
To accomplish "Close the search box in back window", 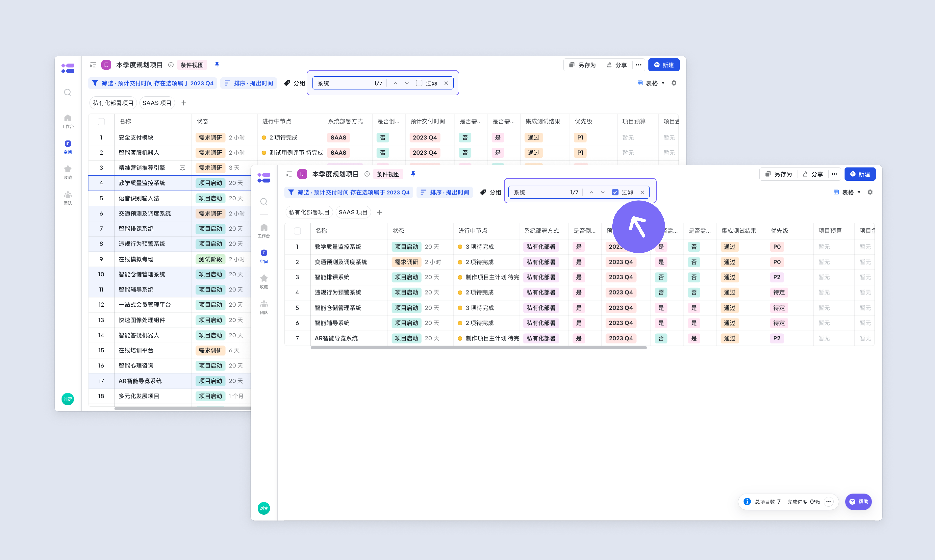I will [446, 83].
